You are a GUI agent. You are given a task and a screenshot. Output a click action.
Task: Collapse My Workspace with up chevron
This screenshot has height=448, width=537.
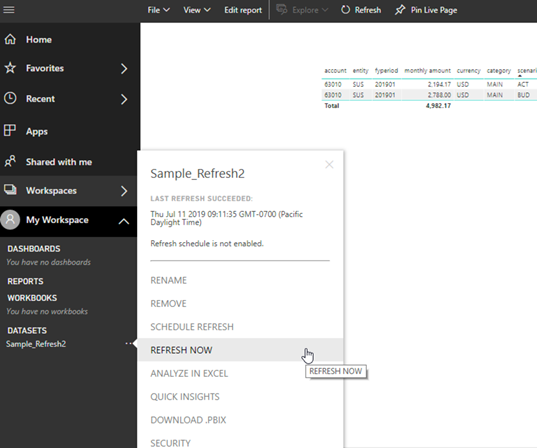click(124, 222)
